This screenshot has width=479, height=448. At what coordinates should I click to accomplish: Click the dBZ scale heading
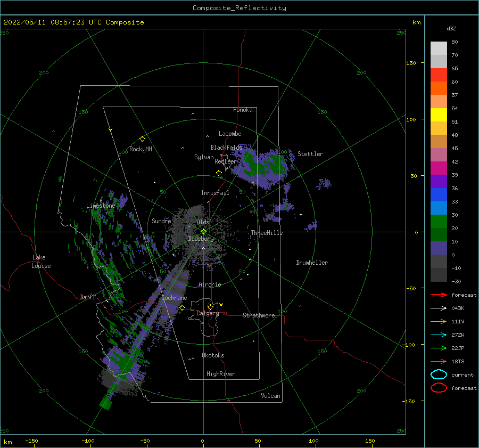451,28
